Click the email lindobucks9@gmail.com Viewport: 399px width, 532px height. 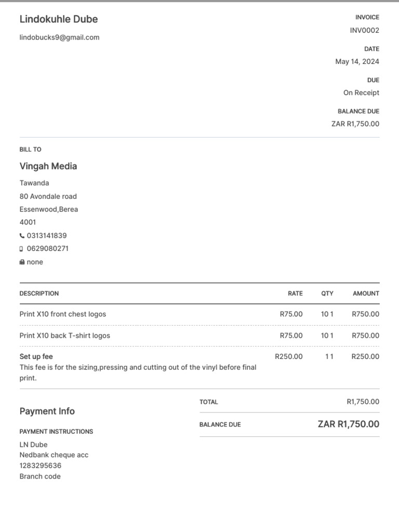pos(59,37)
